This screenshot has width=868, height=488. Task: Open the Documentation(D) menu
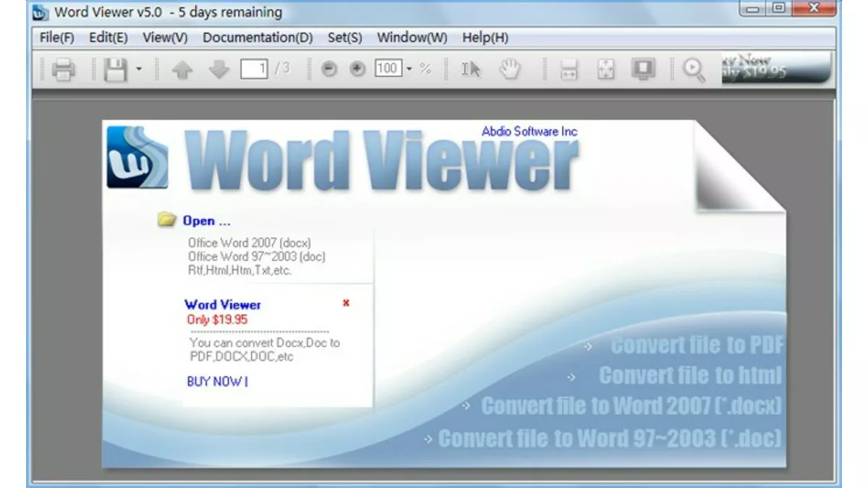click(x=258, y=37)
